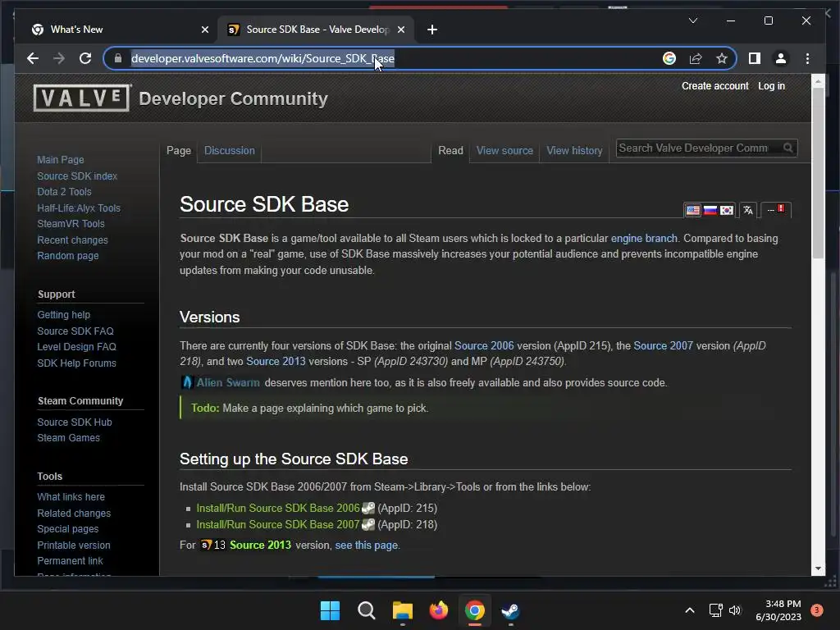This screenshot has height=630, width=840.
Task: Open Printable version link
Action: [74, 545]
